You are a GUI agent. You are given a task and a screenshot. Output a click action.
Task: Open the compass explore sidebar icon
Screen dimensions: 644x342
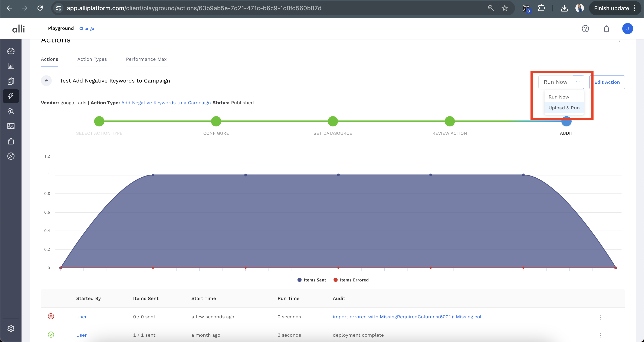(x=11, y=156)
